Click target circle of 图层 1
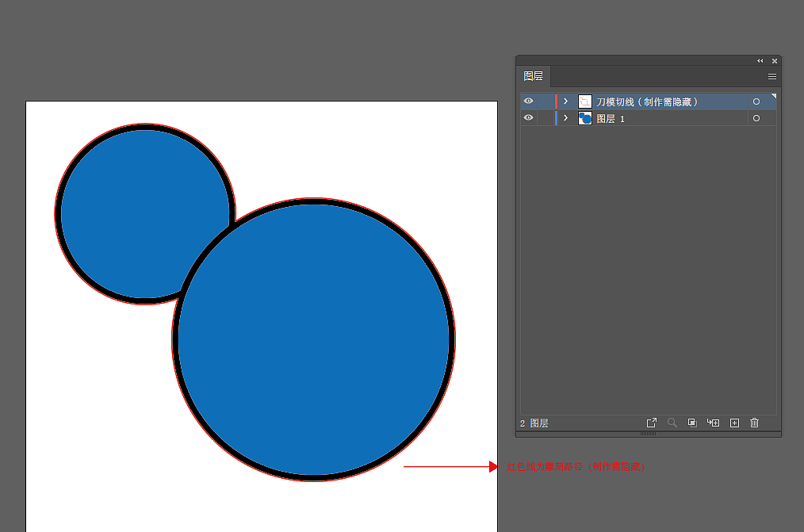The height and width of the screenshot is (532, 804). click(x=756, y=118)
